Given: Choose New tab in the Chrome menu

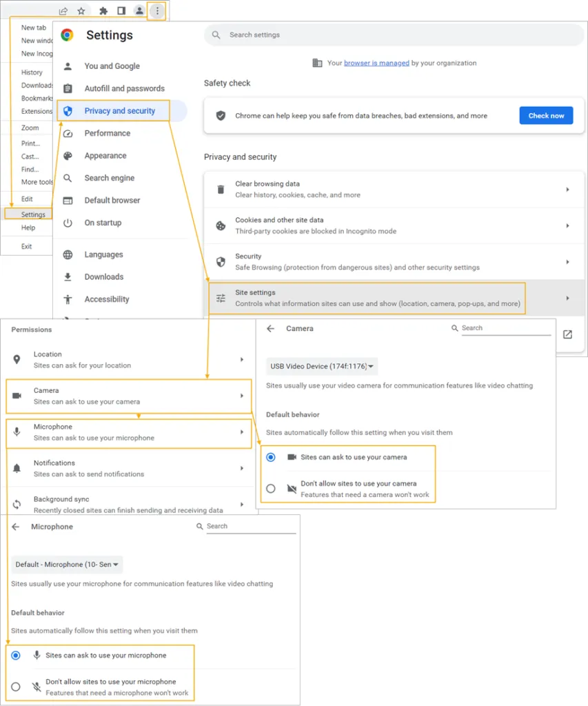Looking at the screenshot, I should coord(33,28).
